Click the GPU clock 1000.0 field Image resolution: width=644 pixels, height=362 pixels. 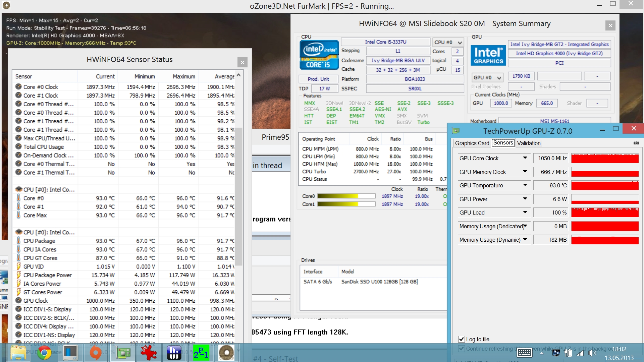pyautogui.click(x=501, y=103)
